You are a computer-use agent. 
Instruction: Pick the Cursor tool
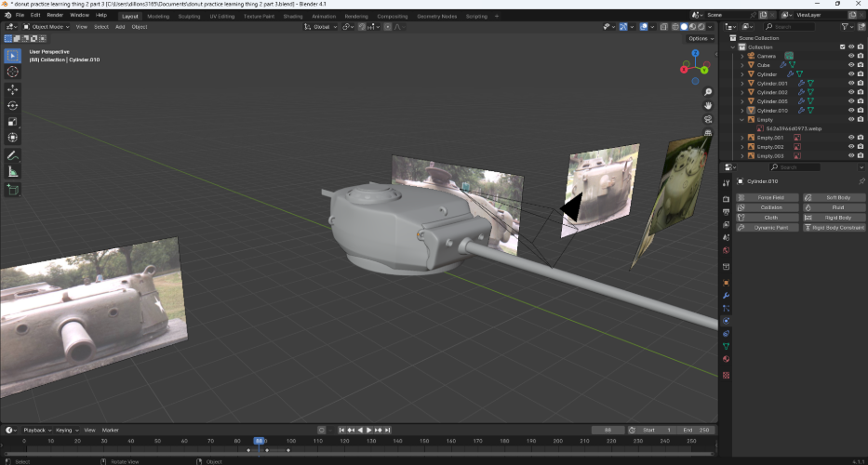tap(13, 72)
